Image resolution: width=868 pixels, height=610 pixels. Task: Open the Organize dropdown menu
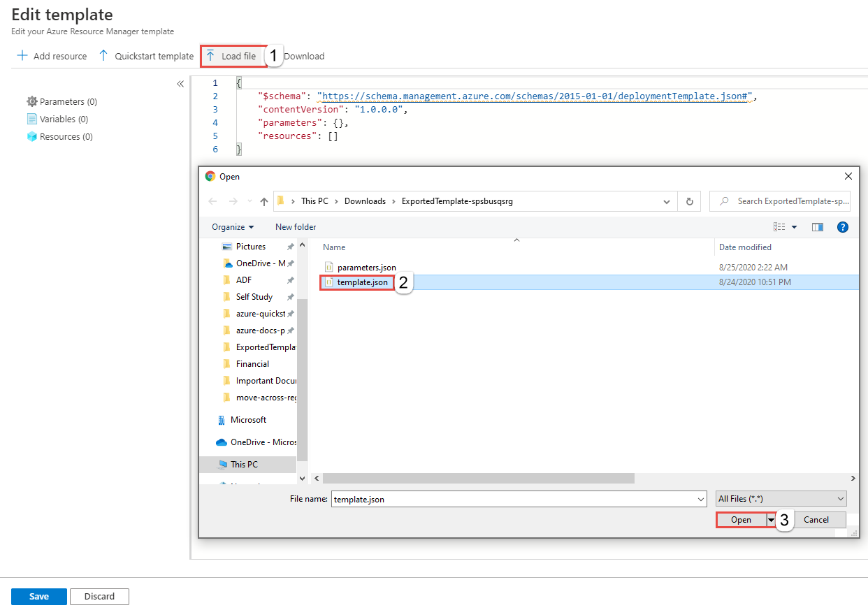coord(233,227)
